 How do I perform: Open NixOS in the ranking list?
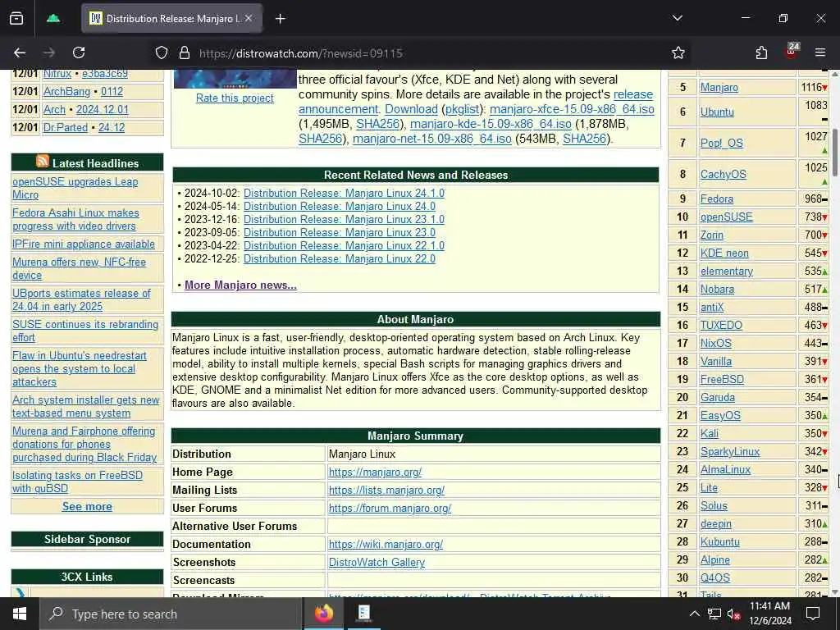pos(715,343)
